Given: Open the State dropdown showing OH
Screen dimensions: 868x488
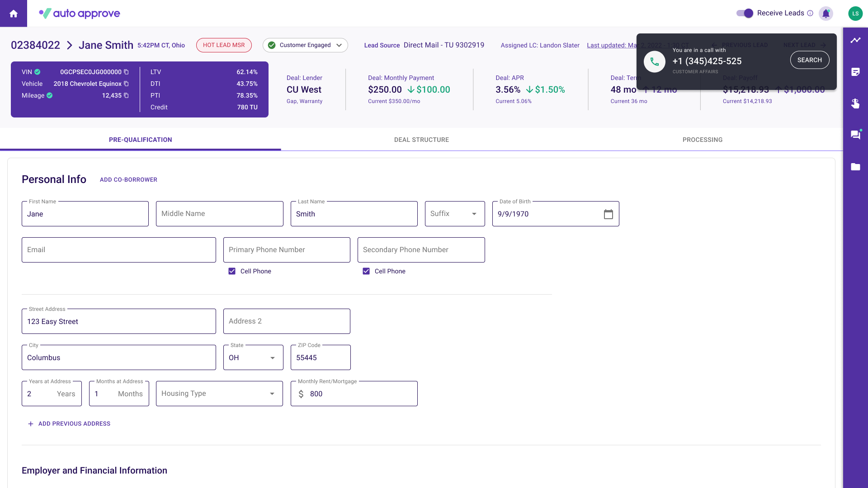Looking at the screenshot, I should pyautogui.click(x=253, y=357).
